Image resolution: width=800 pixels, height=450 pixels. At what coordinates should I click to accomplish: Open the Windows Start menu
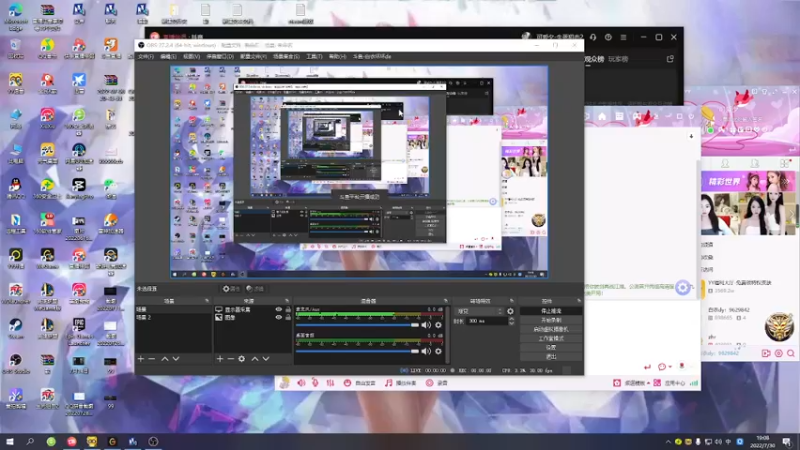pyautogui.click(x=10, y=441)
